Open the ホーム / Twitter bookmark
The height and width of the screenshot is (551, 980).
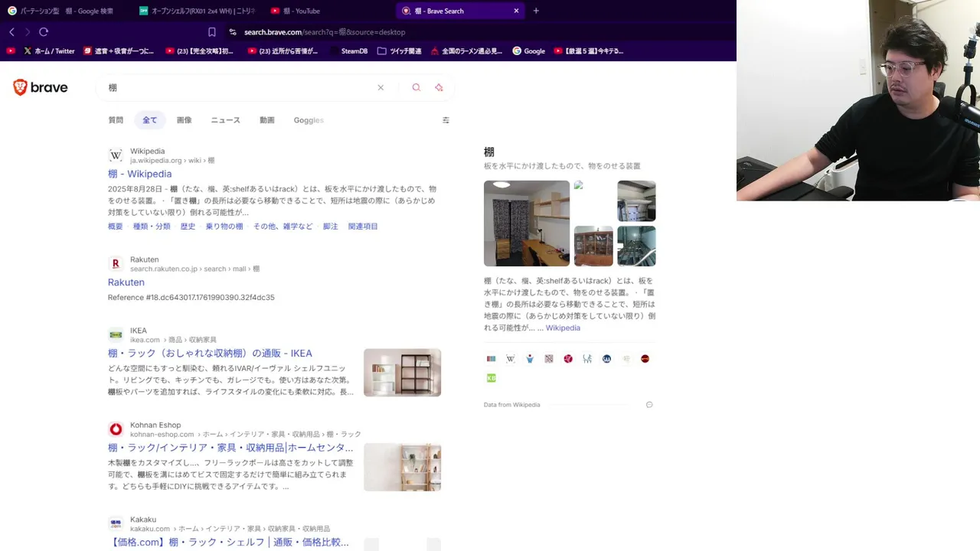coord(49,51)
